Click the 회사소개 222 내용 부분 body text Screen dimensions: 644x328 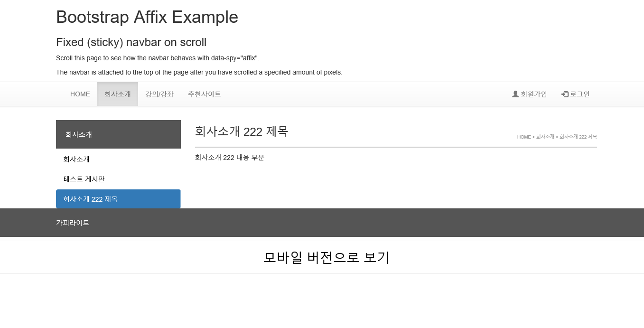pyautogui.click(x=230, y=158)
